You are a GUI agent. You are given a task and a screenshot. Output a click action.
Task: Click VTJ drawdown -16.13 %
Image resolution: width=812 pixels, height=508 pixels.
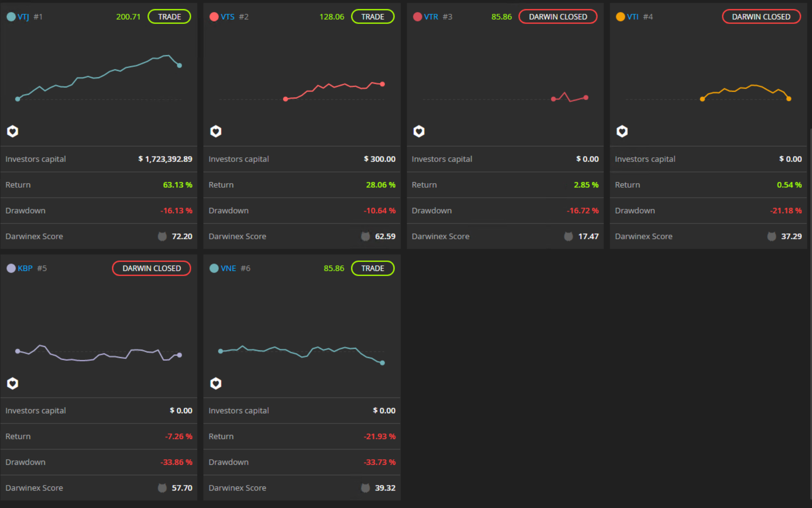[x=176, y=211]
